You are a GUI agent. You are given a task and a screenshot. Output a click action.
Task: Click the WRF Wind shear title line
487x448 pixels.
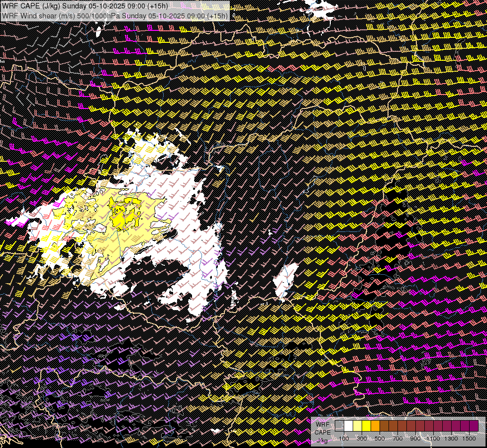click(114, 16)
